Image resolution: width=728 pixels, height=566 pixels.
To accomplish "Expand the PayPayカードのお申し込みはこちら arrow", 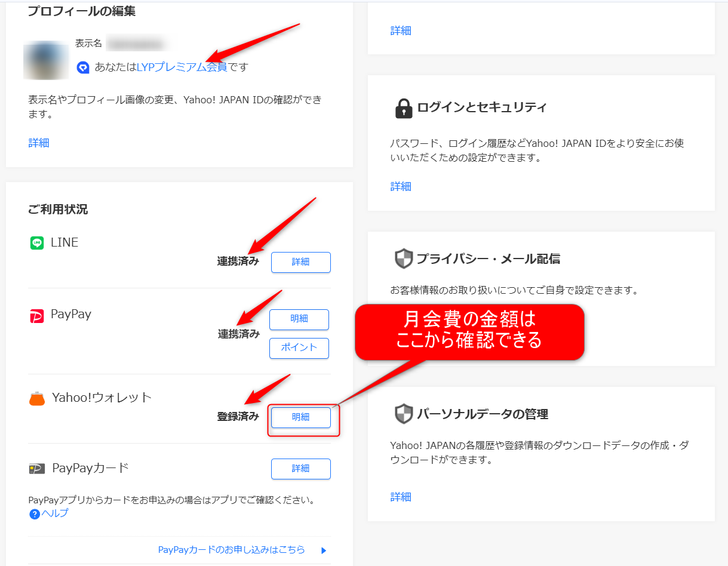I will point(324,550).
